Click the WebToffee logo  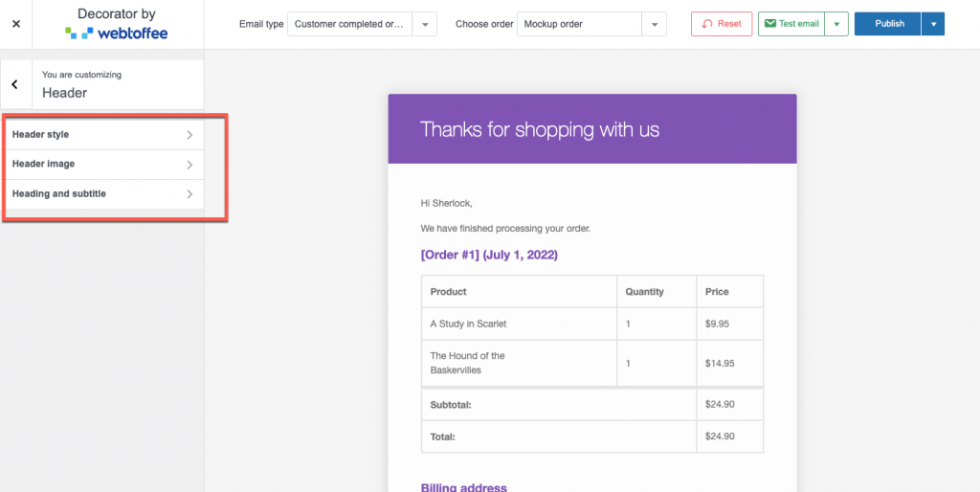116,34
